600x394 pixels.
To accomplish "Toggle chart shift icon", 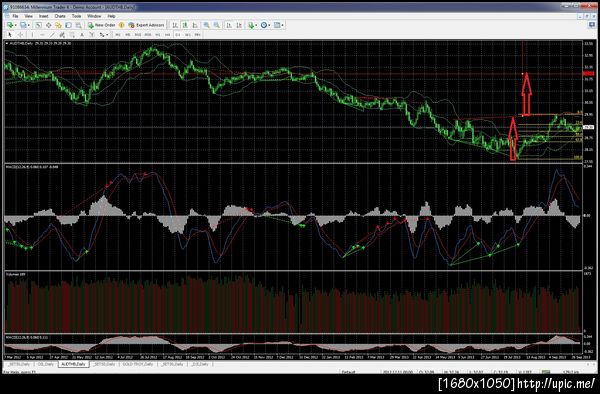I will point(239,25).
